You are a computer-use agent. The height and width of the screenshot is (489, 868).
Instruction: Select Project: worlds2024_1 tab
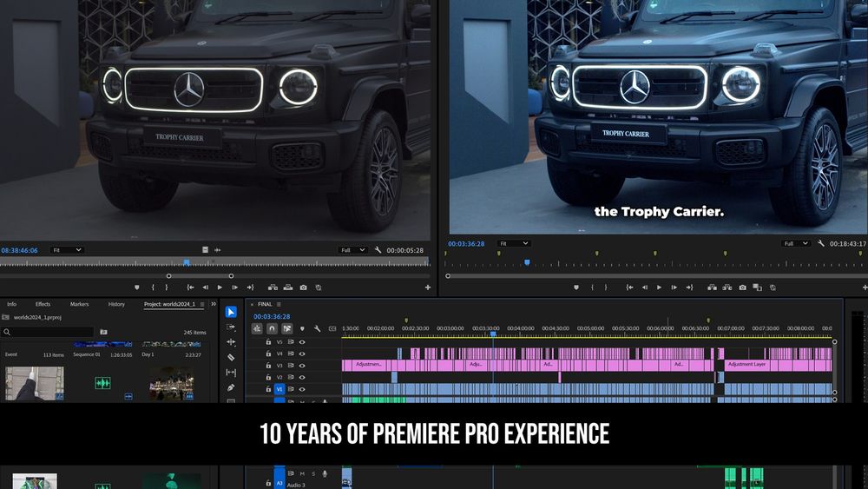pos(169,304)
